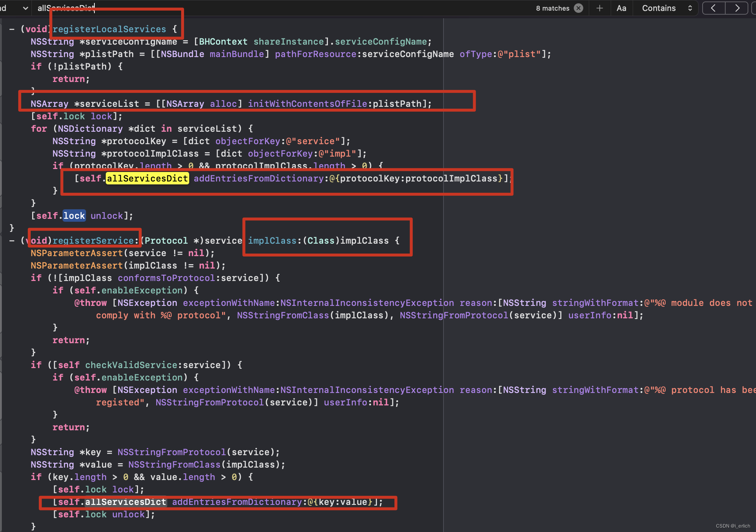Click the implClass: parameter label
The image size is (756, 532).
pos(274,241)
